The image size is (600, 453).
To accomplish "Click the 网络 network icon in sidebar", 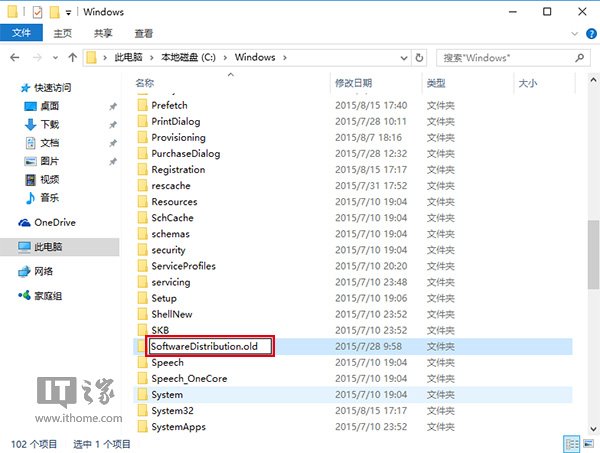I will coord(25,271).
